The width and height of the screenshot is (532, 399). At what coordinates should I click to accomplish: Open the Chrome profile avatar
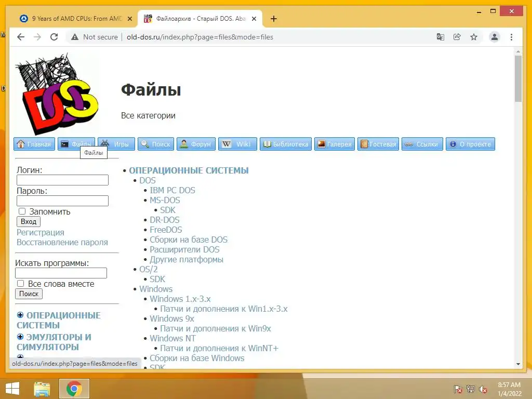click(495, 37)
